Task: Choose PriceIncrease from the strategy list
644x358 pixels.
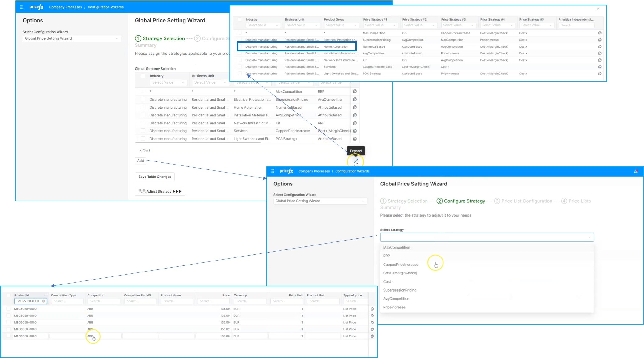Action: (487, 307)
